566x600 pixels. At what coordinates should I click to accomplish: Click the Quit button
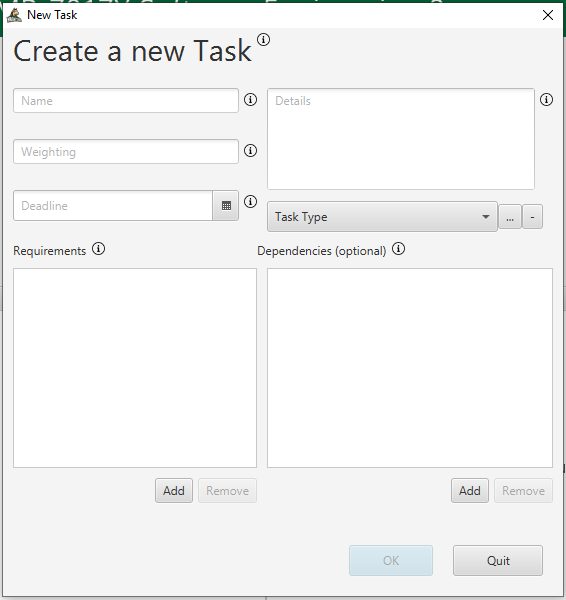[x=498, y=561]
